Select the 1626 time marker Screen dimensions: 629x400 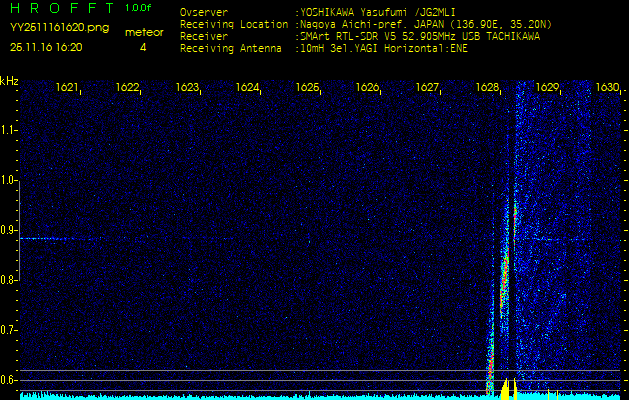coord(368,88)
